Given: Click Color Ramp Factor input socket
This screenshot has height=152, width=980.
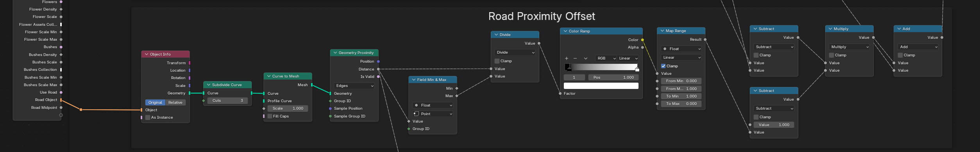Looking at the screenshot, I should (560, 94).
